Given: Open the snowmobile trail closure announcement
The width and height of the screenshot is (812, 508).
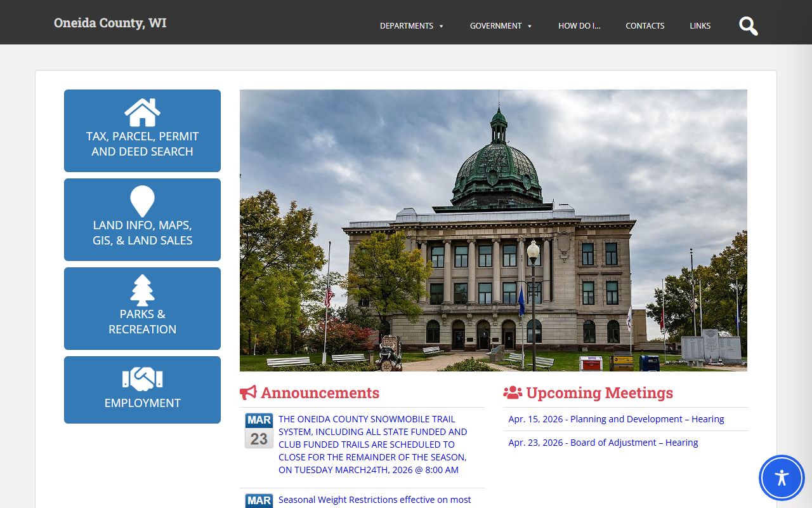Looking at the screenshot, I should pyautogui.click(x=373, y=444).
